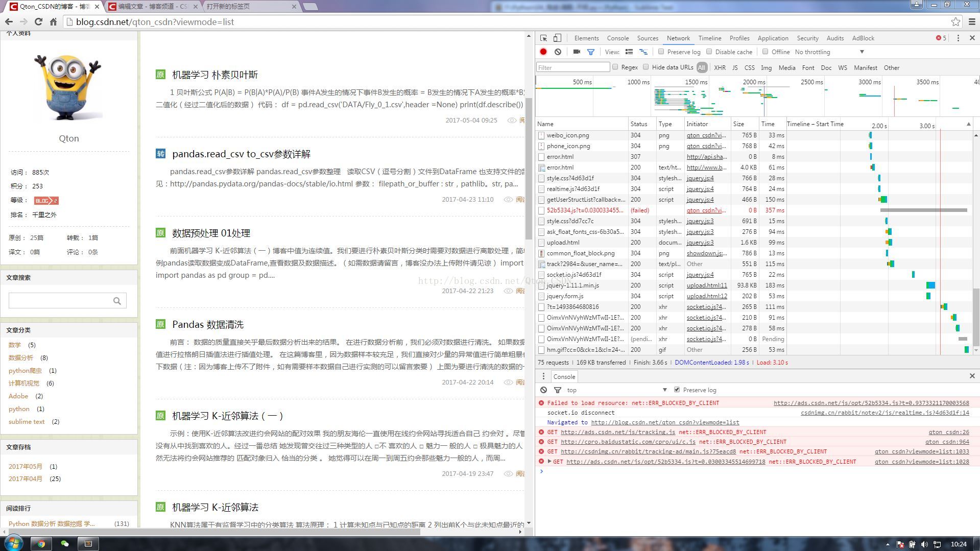The width and height of the screenshot is (980, 551).
Task: Expand the last GET error entry in console
Action: coord(549,461)
